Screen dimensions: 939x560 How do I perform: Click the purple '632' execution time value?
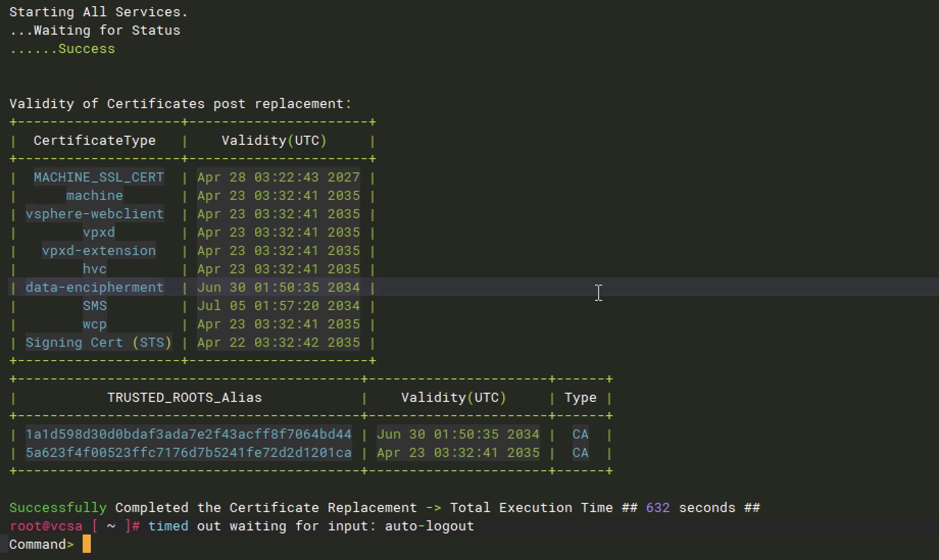(x=658, y=507)
